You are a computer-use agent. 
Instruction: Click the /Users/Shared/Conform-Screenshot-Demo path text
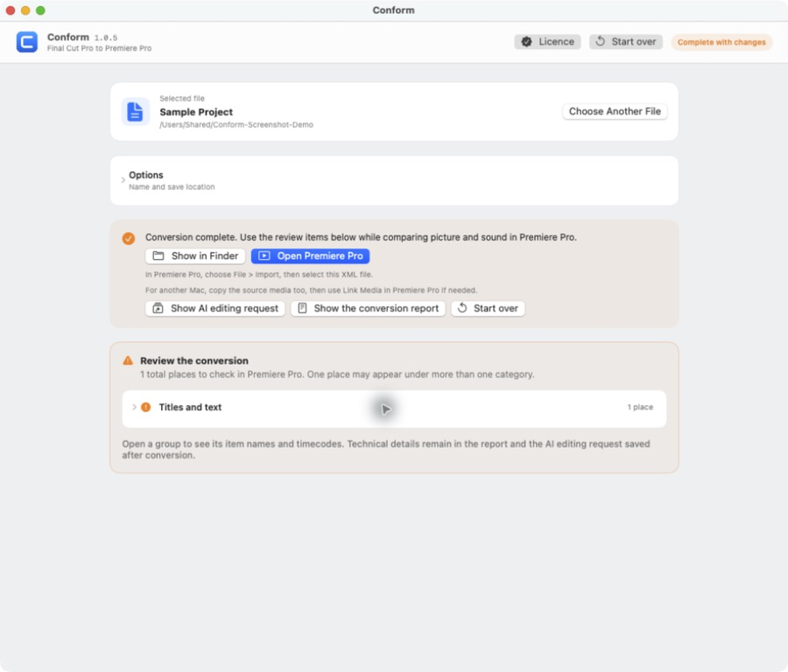click(x=236, y=124)
